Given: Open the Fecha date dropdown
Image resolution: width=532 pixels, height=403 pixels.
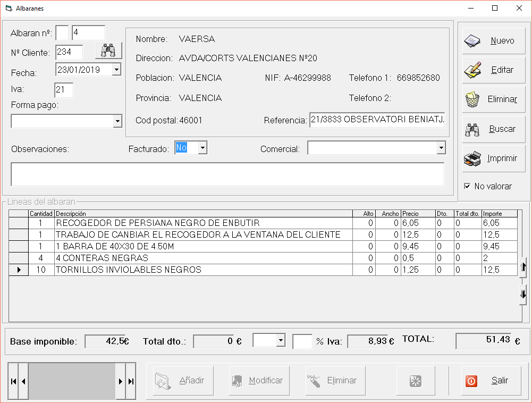Looking at the screenshot, I should click(x=117, y=70).
